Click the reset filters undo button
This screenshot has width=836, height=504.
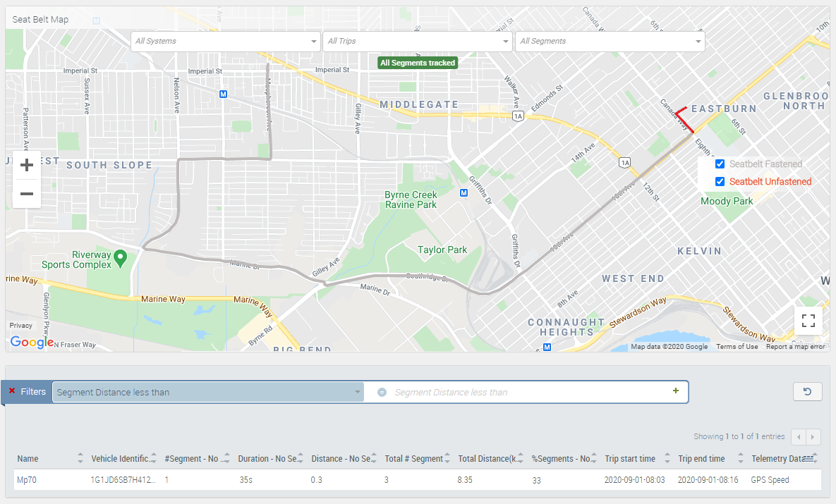point(807,392)
